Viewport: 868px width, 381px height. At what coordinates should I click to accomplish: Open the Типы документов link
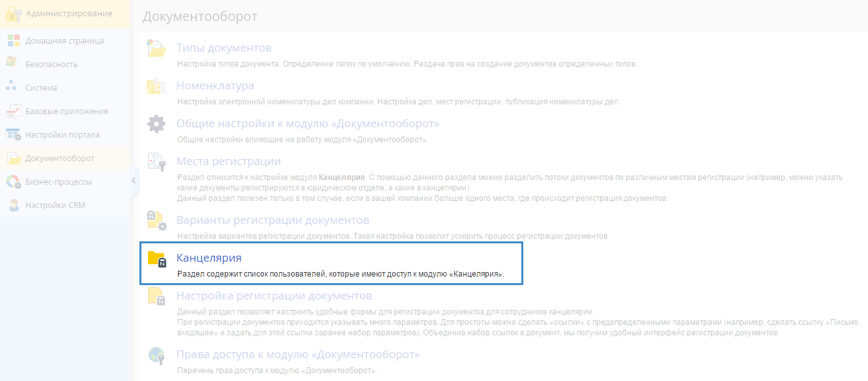pyautogui.click(x=224, y=48)
